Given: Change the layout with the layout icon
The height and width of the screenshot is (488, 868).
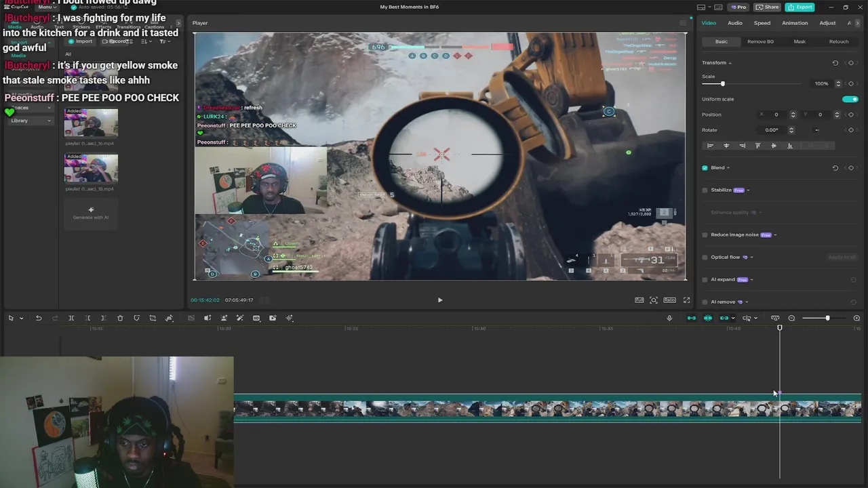Looking at the screenshot, I should (x=701, y=7).
